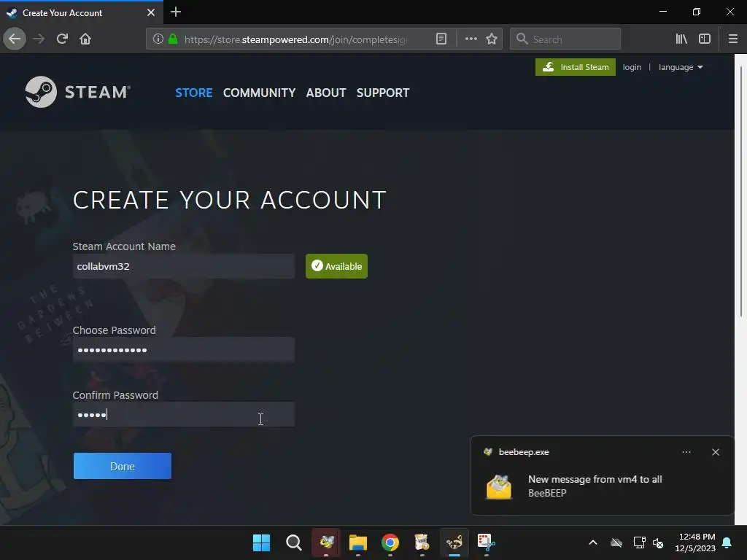Screen dimensions: 747x560
Task: Click the Steam logo
Action: (77, 92)
